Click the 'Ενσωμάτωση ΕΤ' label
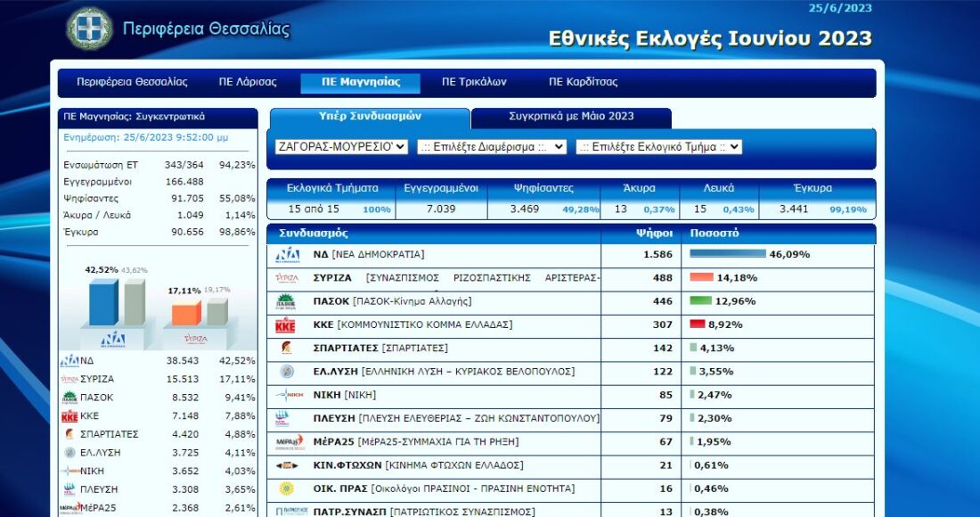Image resolution: width=980 pixels, height=517 pixels. tap(101, 165)
